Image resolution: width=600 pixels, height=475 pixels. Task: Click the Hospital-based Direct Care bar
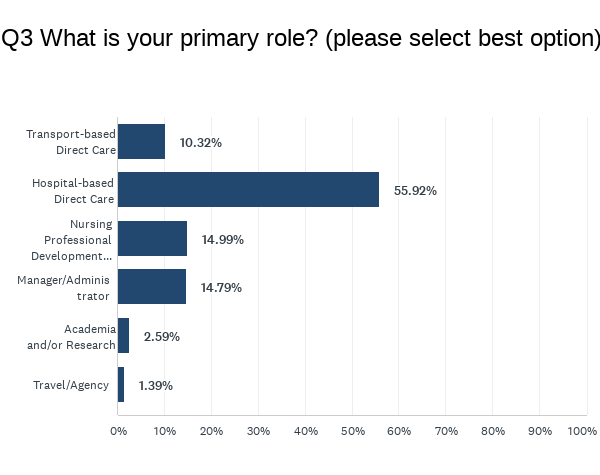coord(248,190)
